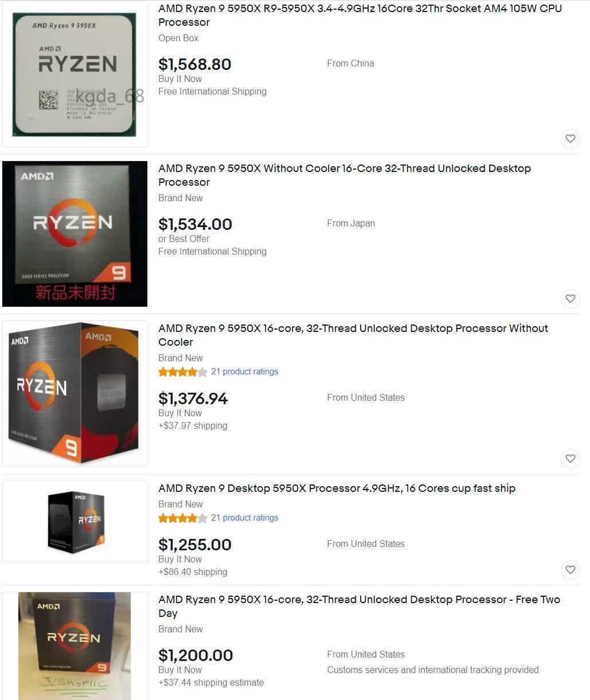Open the bare Ryzen 9 5950X chip thumbnail

[x=75, y=75]
